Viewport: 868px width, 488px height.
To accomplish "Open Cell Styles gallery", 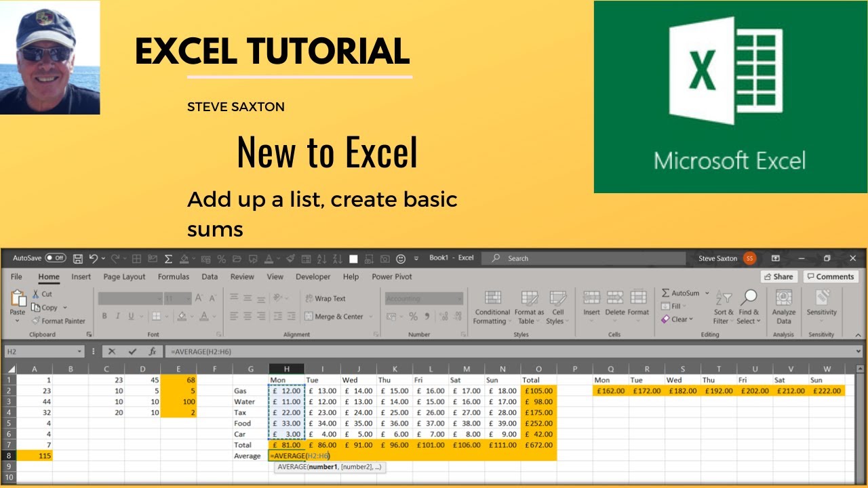I will click(x=557, y=308).
